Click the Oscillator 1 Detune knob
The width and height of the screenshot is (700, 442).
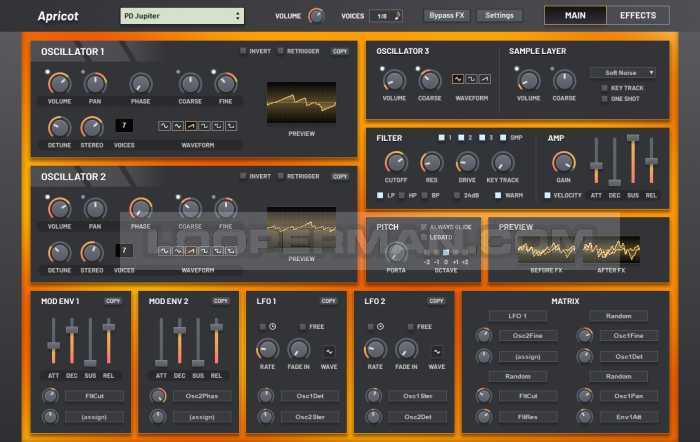[x=59, y=127]
